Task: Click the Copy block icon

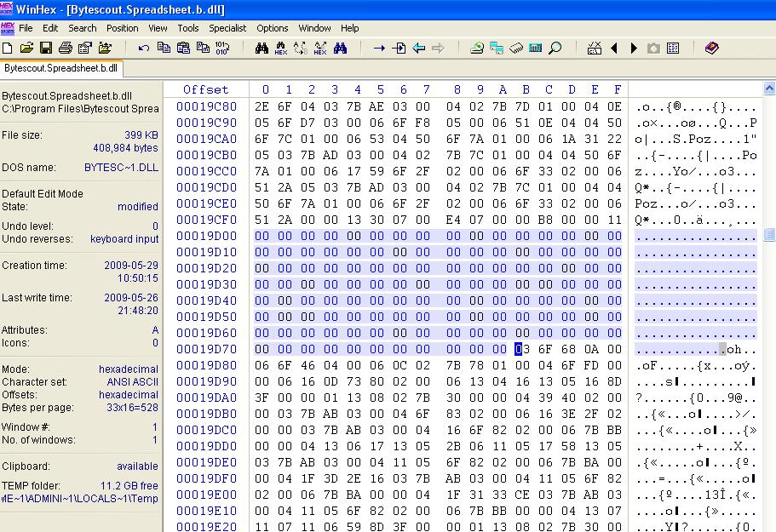Action: click(x=164, y=48)
